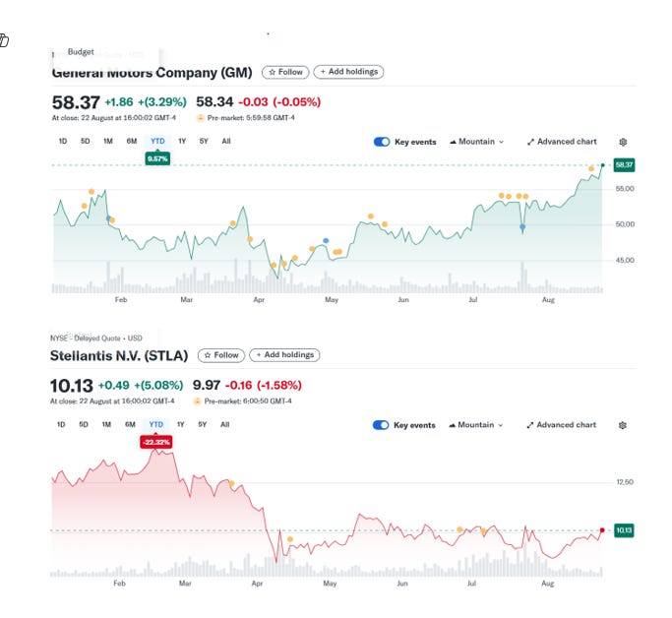Add holdings for Stellantis (STLA)

(284, 355)
